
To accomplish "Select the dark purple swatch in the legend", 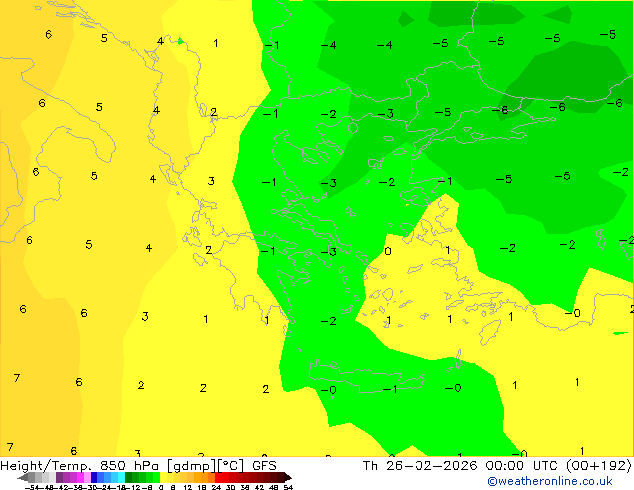I will coord(59,477).
